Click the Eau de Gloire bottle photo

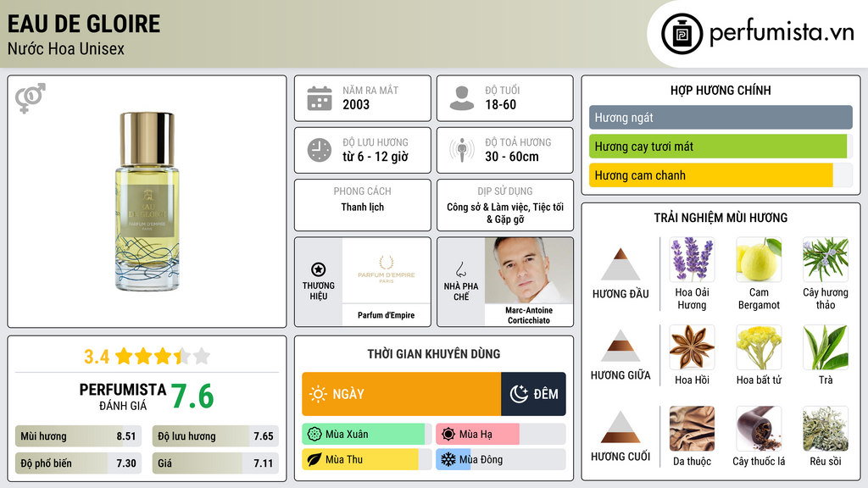(147, 202)
